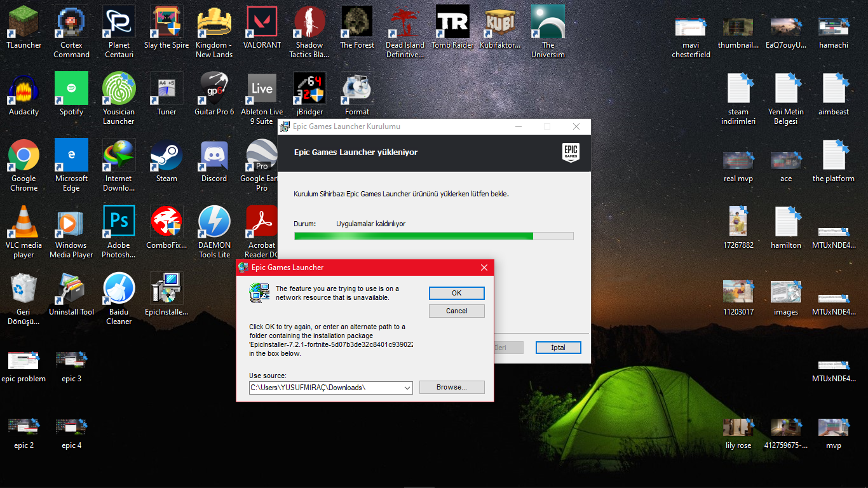Select the Uninstall Tool shortcut

[x=71, y=289]
